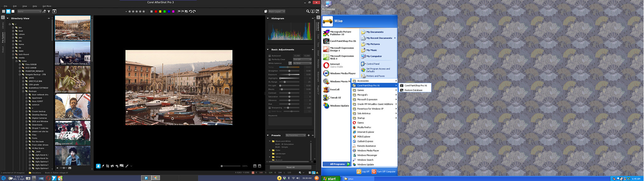Click the Keywords input field
Viewport: 644px width, 181px height.
290,121
